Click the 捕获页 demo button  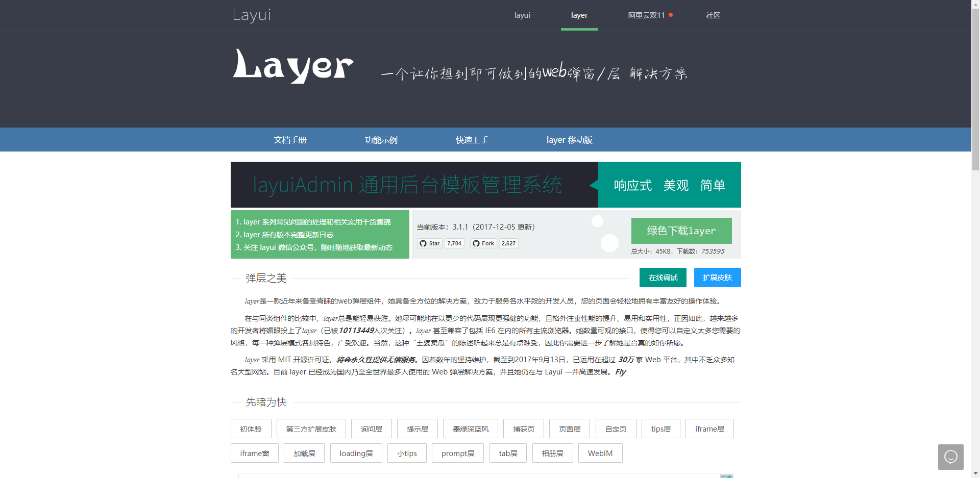click(x=524, y=429)
